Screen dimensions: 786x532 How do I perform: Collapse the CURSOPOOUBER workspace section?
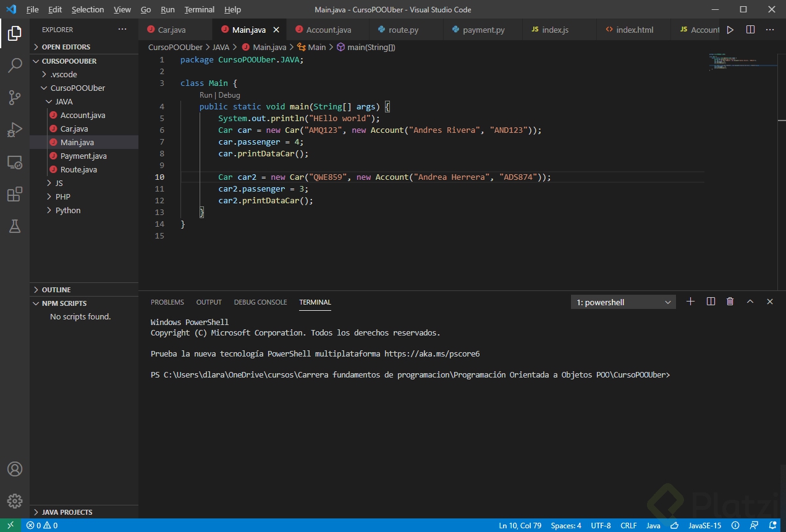point(84,61)
